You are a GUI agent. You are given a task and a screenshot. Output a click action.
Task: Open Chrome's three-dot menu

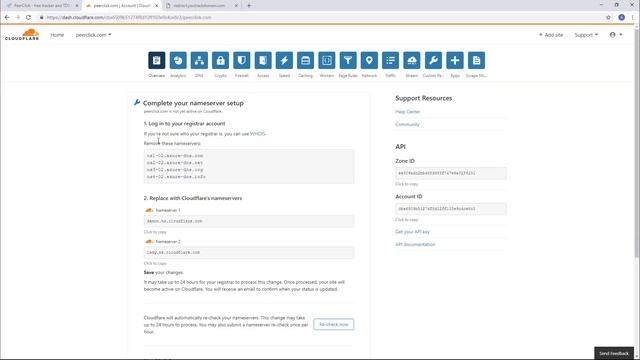coord(633,17)
